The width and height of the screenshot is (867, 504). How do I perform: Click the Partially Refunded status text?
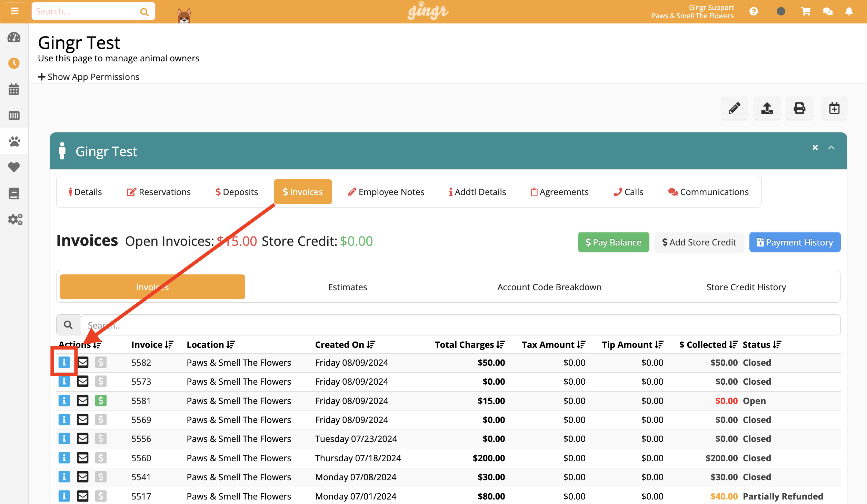(x=783, y=496)
